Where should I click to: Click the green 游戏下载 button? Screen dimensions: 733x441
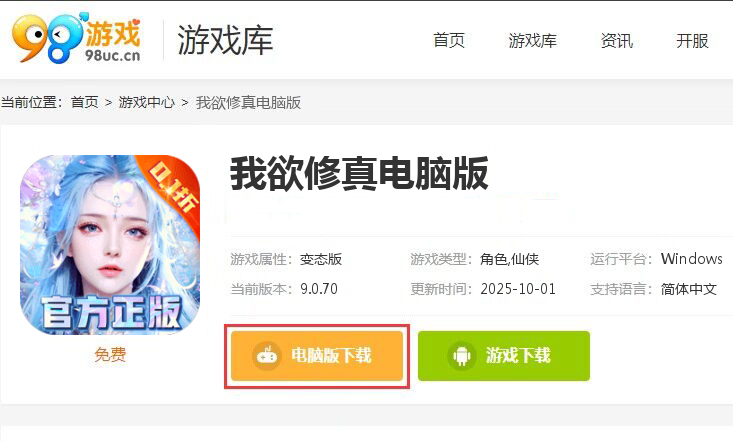point(504,356)
